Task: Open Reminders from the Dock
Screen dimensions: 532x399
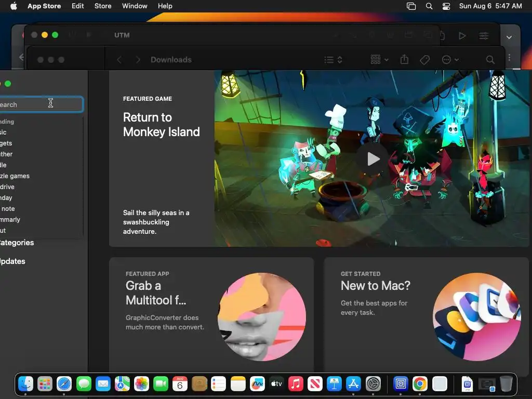Action: pos(219,384)
